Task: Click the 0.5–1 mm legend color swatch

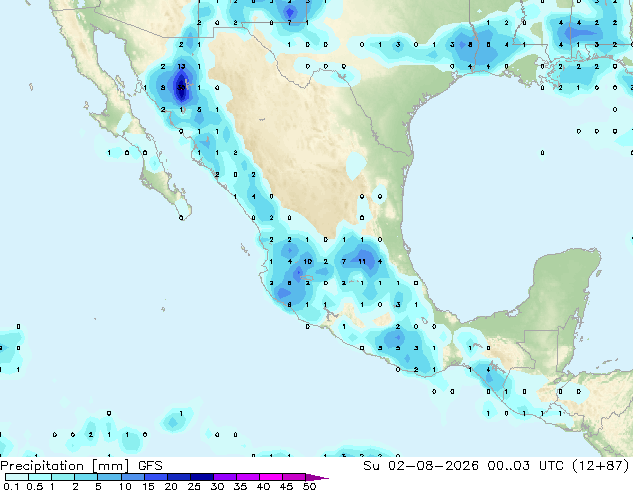Action: [x=40, y=477]
